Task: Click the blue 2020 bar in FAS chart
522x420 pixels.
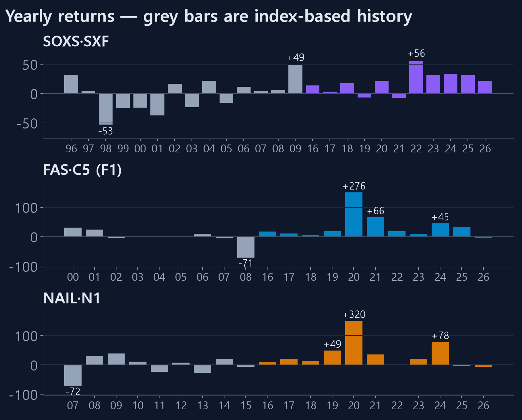Action: [x=354, y=215]
